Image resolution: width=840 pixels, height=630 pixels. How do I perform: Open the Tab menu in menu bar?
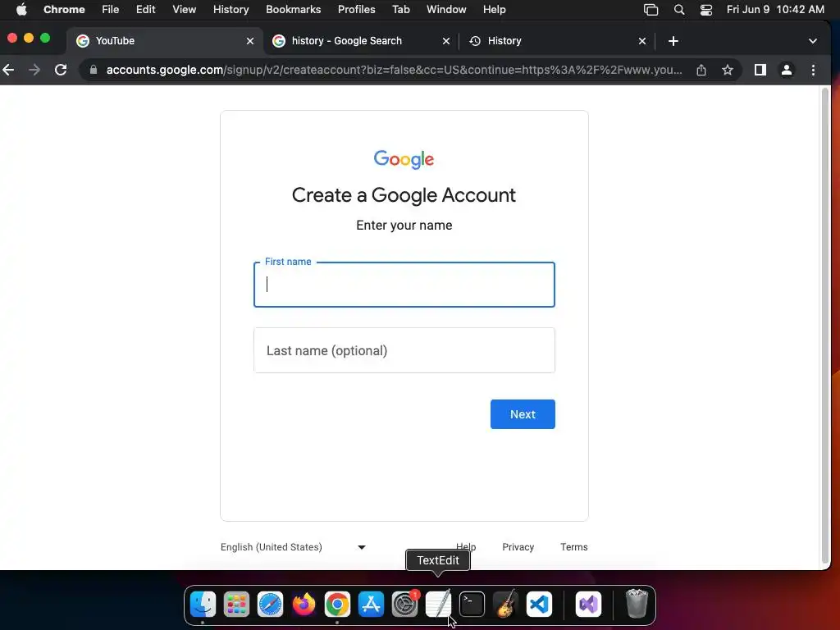tap(400, 9)
